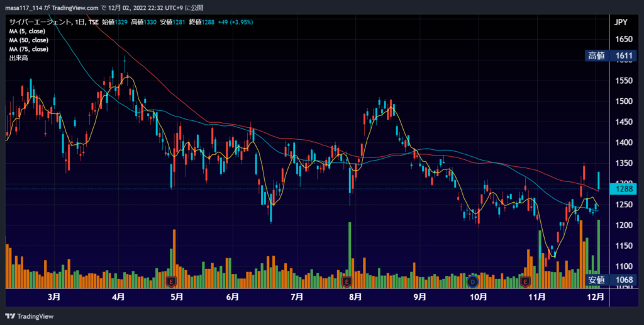Click the 1550 price axis label
This screenshot has height=325, width=644.
tap(624, 81)
